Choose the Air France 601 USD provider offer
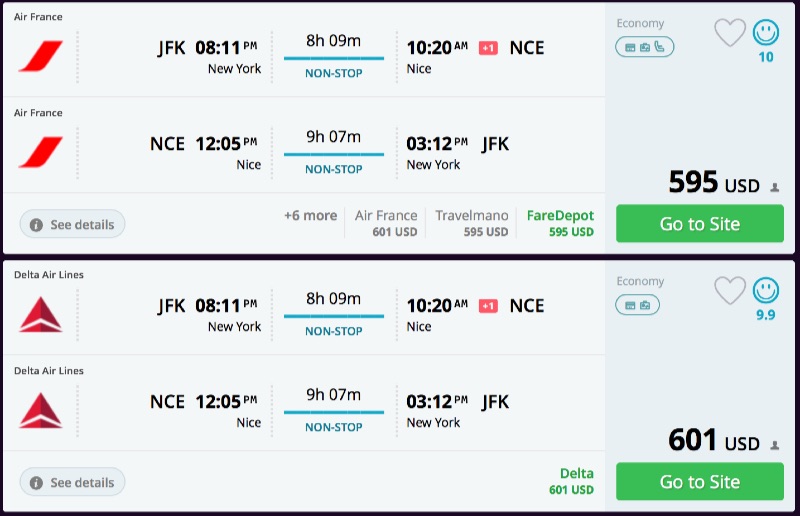 point(386,223)
